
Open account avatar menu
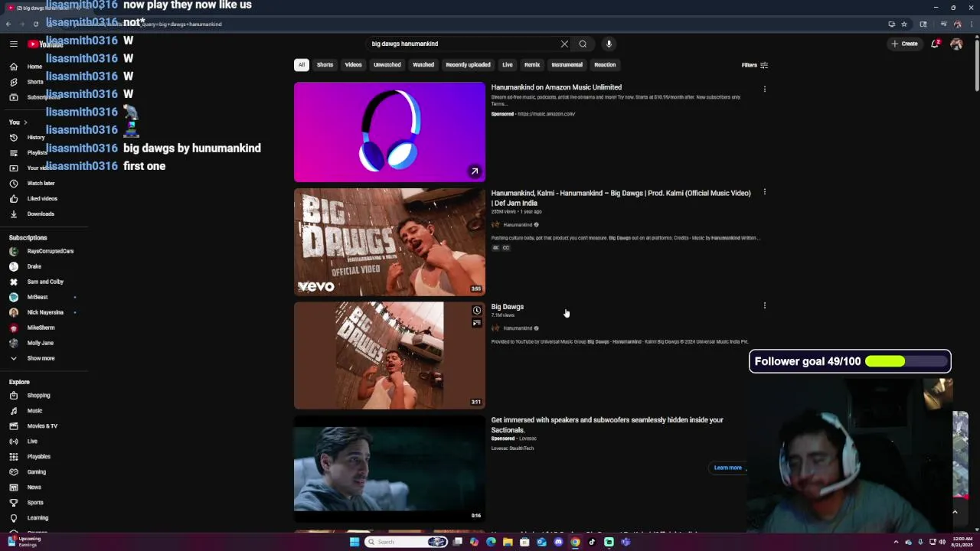956,44
